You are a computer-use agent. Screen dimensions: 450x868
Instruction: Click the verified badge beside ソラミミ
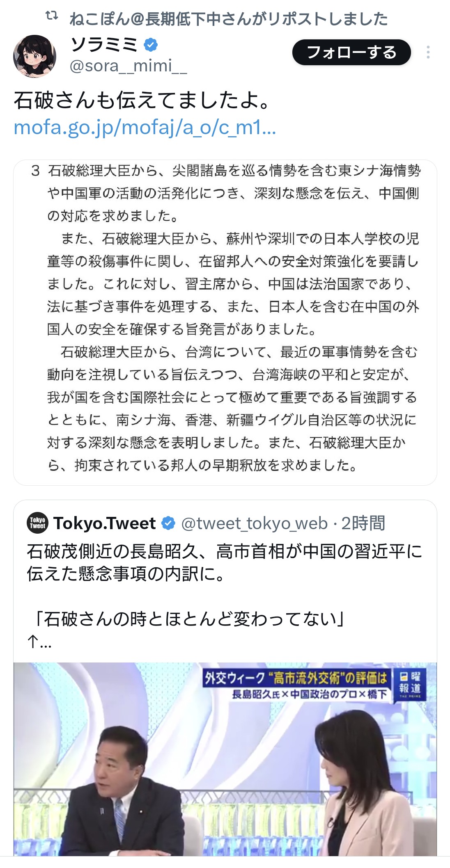(151, 44)
